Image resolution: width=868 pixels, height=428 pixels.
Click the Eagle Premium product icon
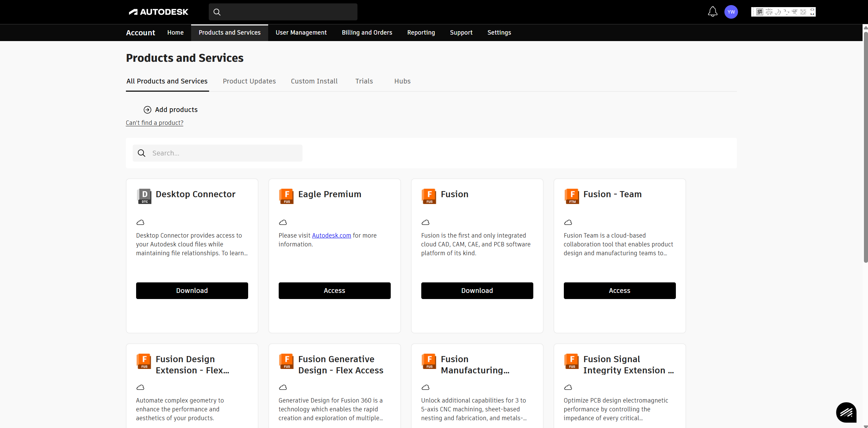(x=287, y=196)
